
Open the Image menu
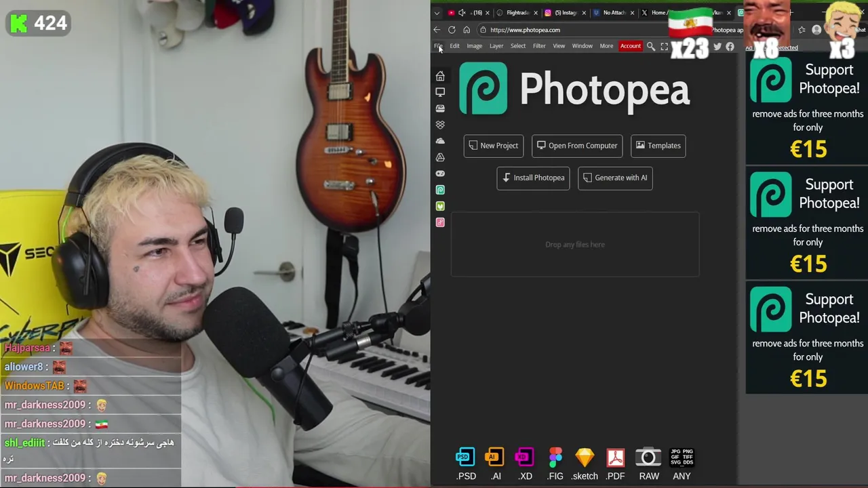point(474,46)
